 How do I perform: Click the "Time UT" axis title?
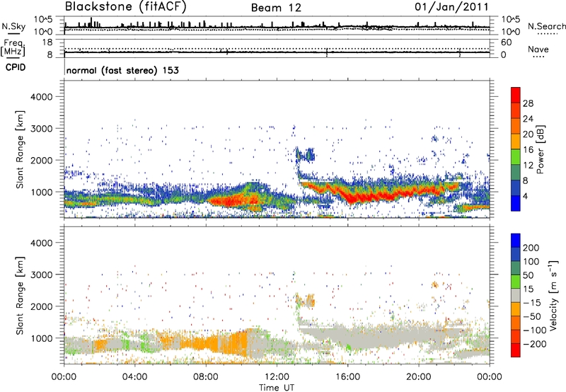click(277, 388)
